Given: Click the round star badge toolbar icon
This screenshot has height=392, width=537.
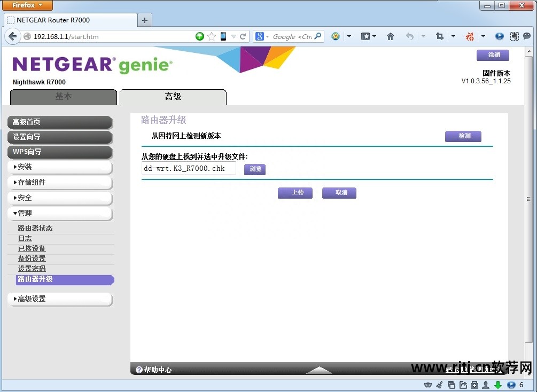Looking at the screenshot, I should (336, 36).
